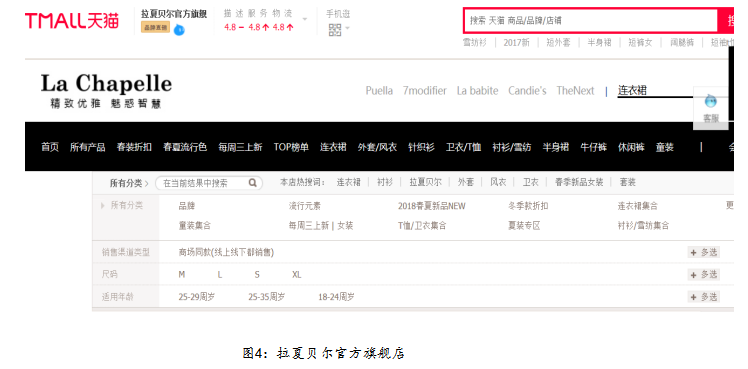Open TOP榜单 navigation item
748x369 pixels.
click(291, 147)
